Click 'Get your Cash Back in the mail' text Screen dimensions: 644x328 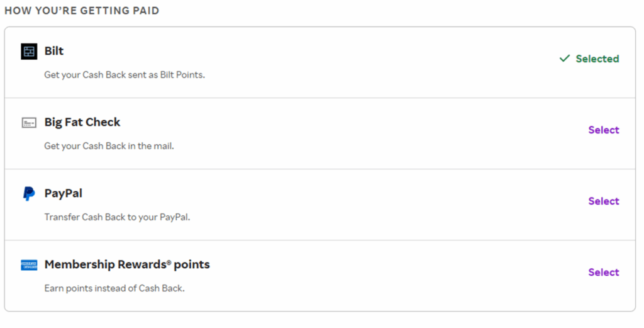[109, 146]
